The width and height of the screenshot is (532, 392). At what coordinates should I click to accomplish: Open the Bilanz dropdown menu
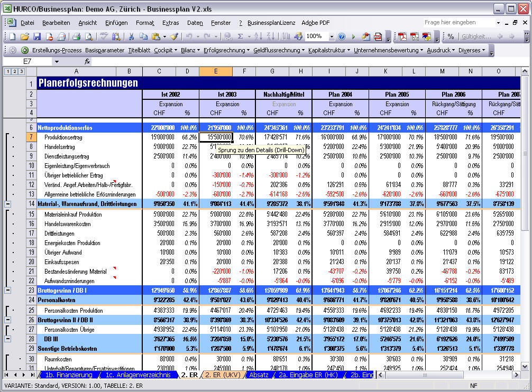190,50
